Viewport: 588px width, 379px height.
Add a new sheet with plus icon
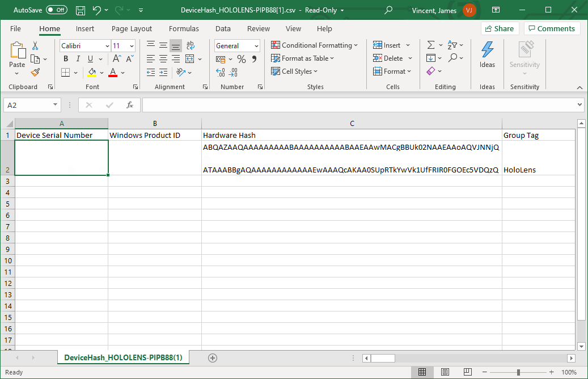(213, 358)
